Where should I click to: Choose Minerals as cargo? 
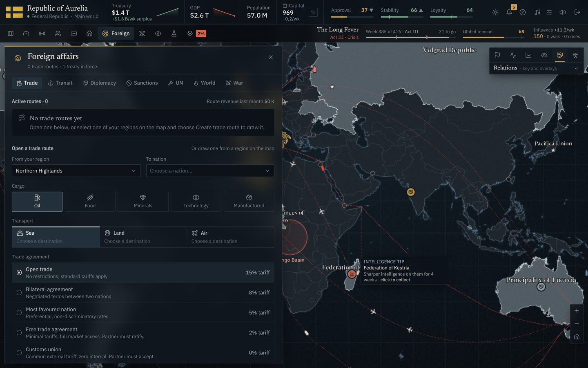tap(143, 202)
